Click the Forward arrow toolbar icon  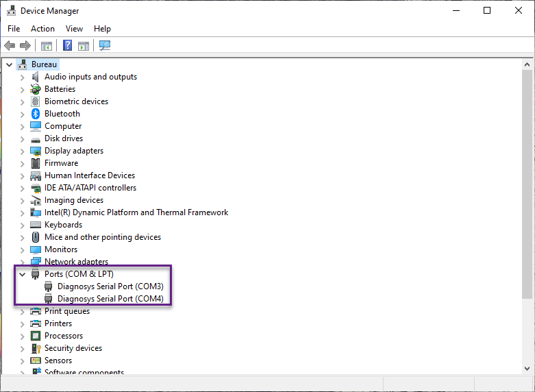point(25,45)
